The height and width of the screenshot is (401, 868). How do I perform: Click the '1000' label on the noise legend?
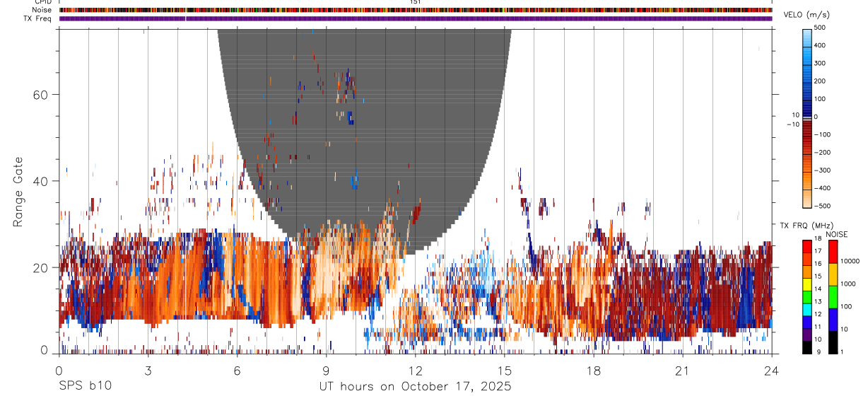point(848,284)
